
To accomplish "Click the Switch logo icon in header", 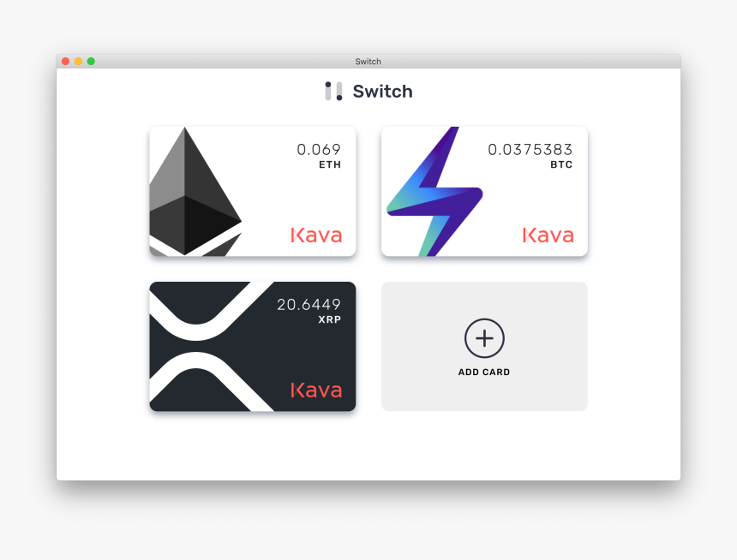I will tap(333, 91).
